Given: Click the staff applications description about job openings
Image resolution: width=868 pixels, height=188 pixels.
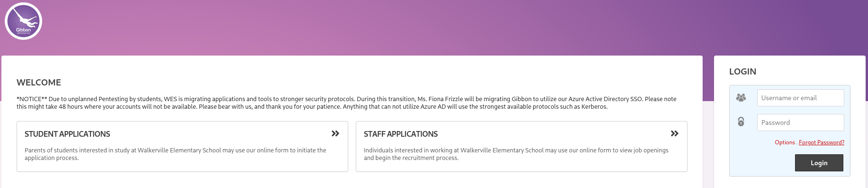Looking at the screenshot, I should (516, 154).
